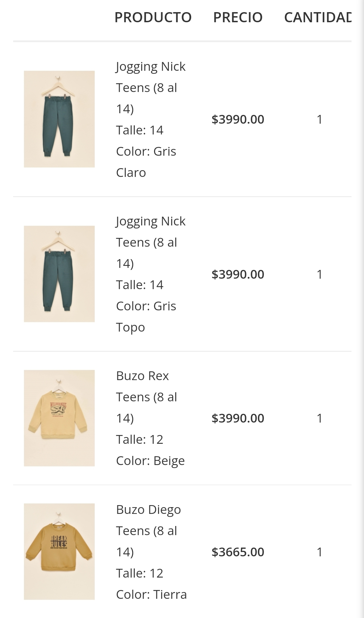Click the quantity for the Gris Topo jogging
364x618 pixels.
[320, 274]
